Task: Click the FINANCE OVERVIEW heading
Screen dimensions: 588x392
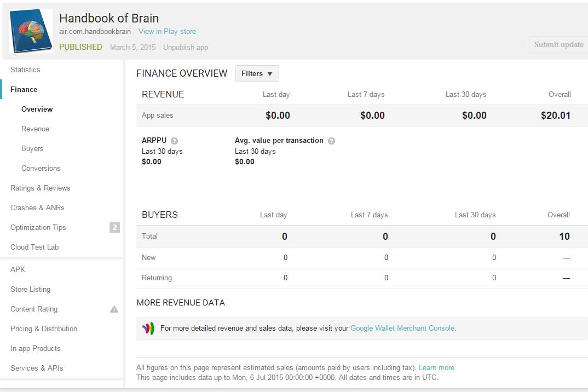Action: point(182,73)
